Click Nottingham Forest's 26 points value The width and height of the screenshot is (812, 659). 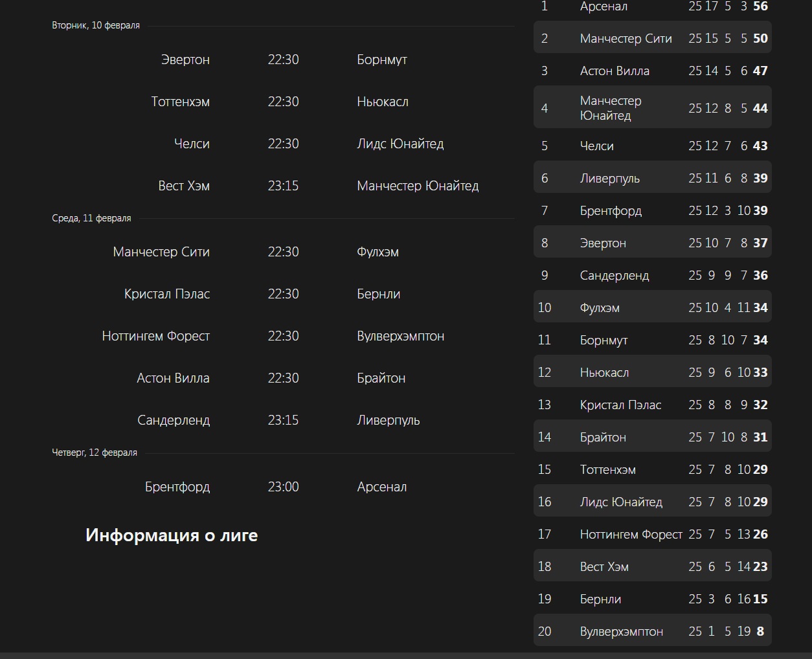pyautogui.click(x=760, y=534)
